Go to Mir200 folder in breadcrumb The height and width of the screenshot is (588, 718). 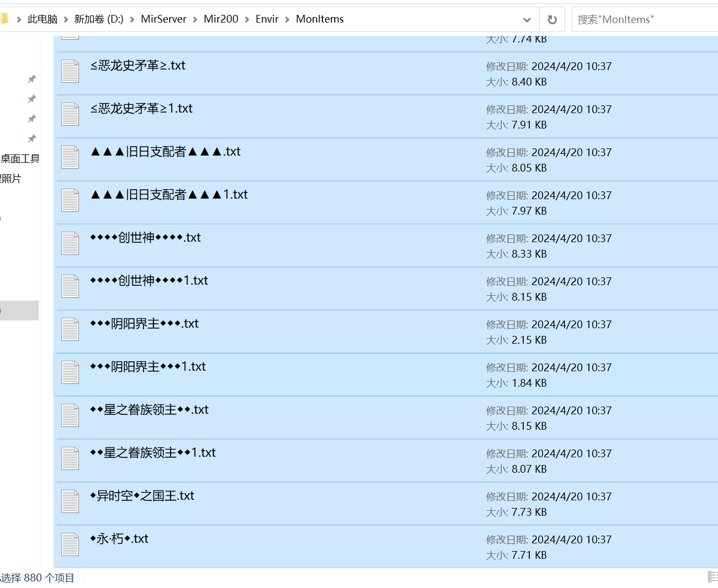point(221,19)
